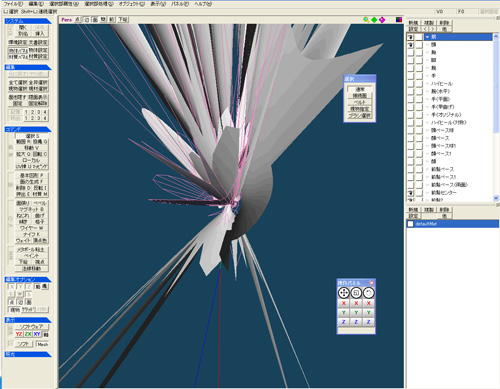The image size is (500, 389).
Task: Click the circular rotate icon in 操作パネル
Action: tap(368, 293)
